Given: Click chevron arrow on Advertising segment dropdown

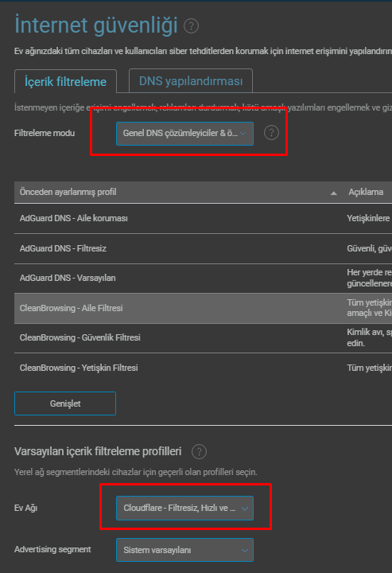Looking at the screenshot, I should (245, 551).
